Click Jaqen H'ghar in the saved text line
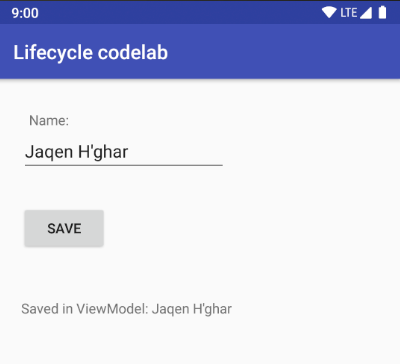The image size is (400, 364). coord(192,309)
